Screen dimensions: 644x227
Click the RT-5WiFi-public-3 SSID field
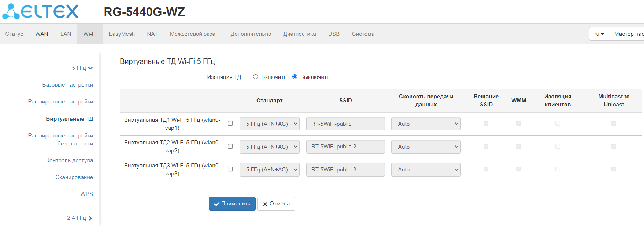(345, 170)
